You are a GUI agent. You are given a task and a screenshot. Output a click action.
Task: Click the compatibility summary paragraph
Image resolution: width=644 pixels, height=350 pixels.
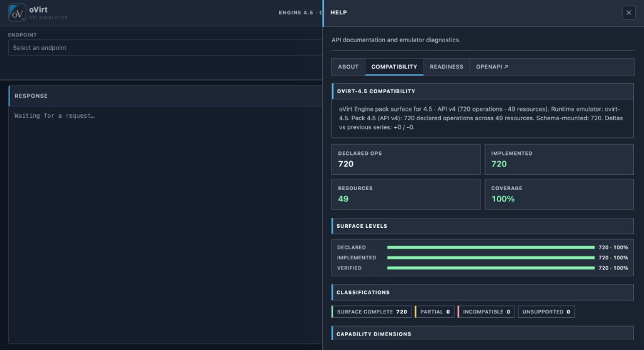[481, 118]
